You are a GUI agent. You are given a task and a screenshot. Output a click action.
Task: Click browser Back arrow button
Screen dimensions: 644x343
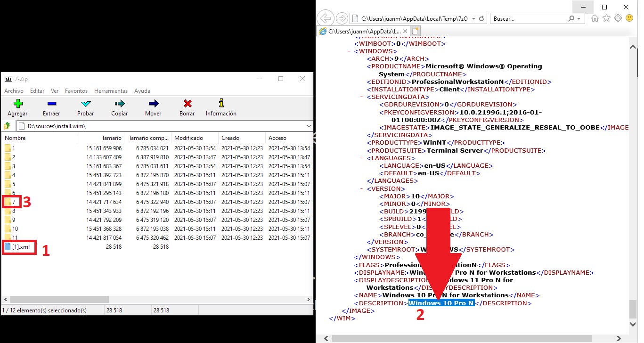(325, 19)
